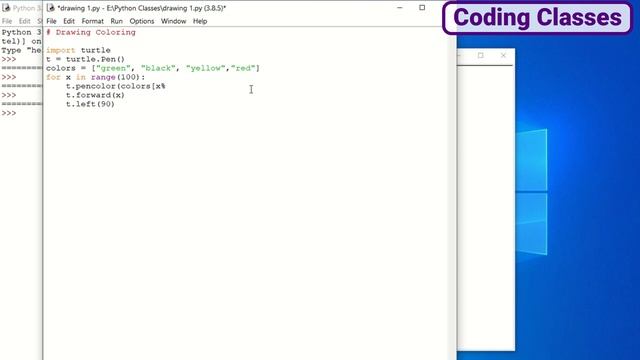Click the "yellow" string in colors list
640x360 pixels.
coord(205,68)
